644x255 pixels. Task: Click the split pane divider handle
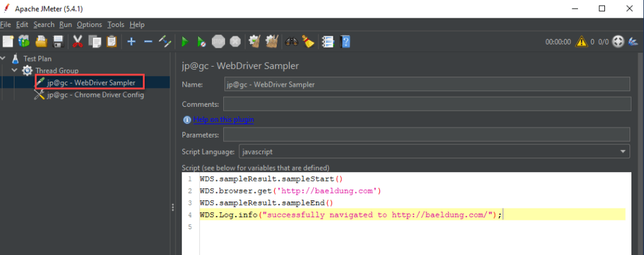click(174, 208)
